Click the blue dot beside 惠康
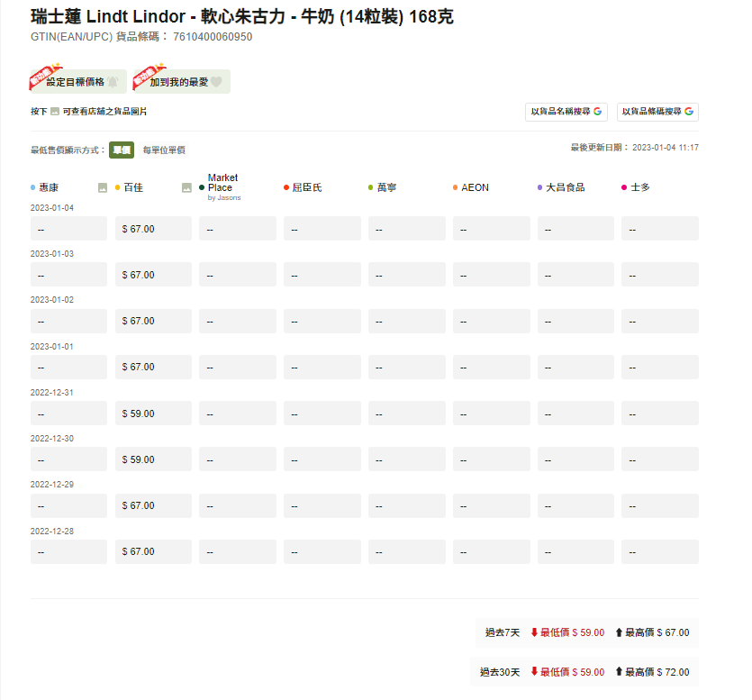Viewport: 752px width, 700px height. (32, 187)
